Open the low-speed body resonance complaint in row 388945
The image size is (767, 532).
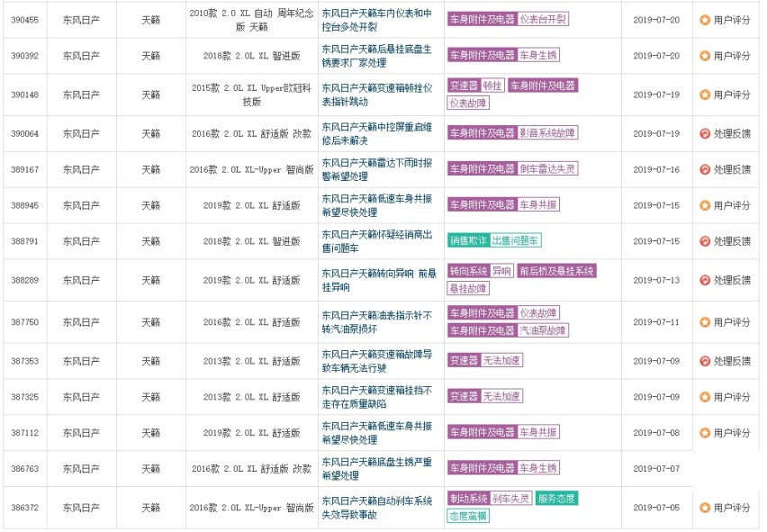click(376, 205)
